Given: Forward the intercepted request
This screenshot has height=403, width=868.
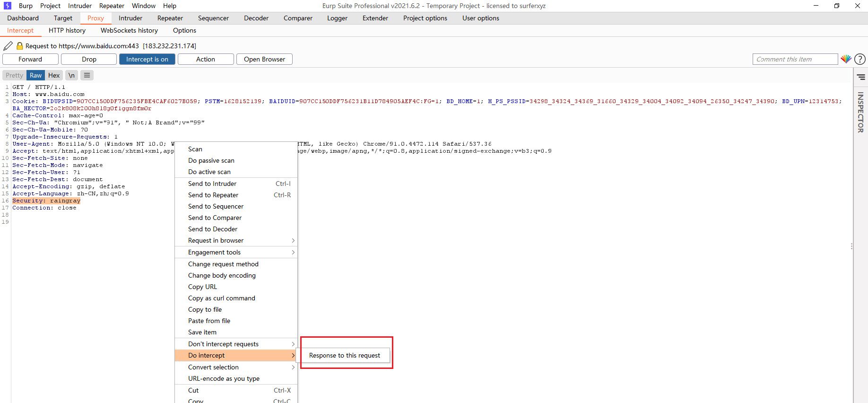Looking at the screenshot, I should pos(30,59).
